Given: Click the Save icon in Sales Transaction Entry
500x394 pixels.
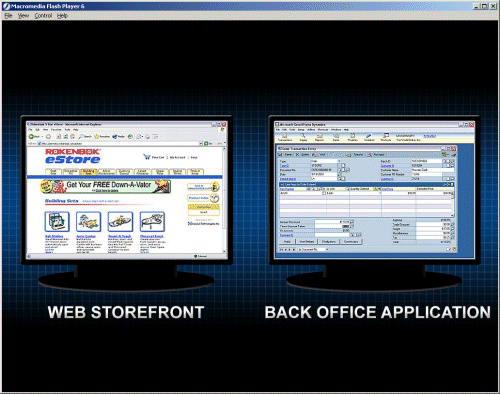Looking at the screenshot, I should [x=281, y=155].
